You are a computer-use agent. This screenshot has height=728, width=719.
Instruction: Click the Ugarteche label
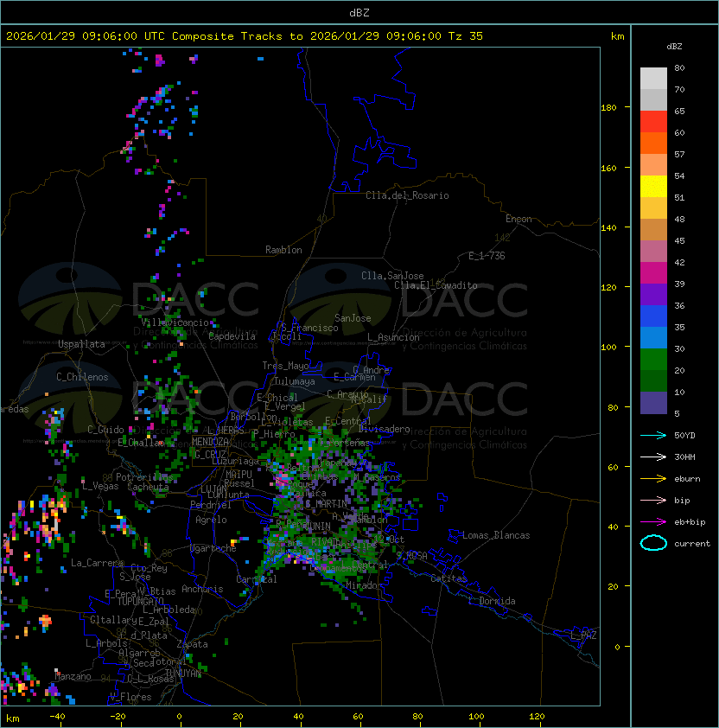coord(213,548)
